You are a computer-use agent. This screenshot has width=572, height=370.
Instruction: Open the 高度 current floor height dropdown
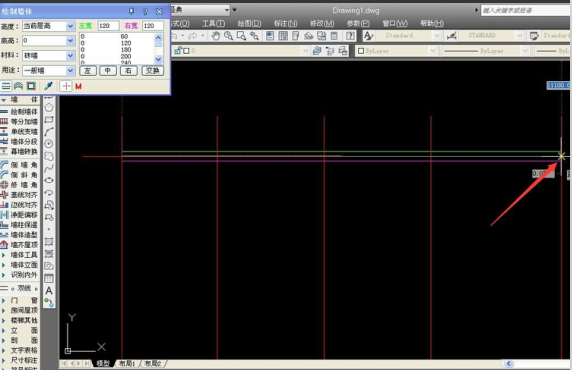pos(70,26)
